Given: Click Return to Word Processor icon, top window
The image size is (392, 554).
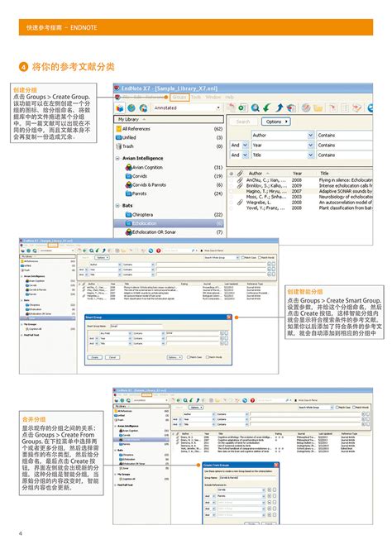Looking at the screenshot, I should [x=357, y=107].
